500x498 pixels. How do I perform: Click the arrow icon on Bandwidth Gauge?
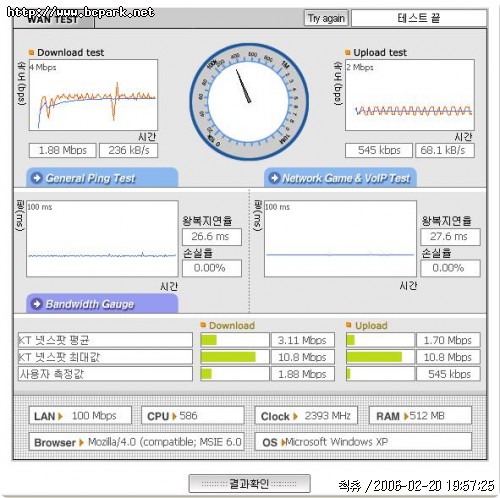pos(37,304)
